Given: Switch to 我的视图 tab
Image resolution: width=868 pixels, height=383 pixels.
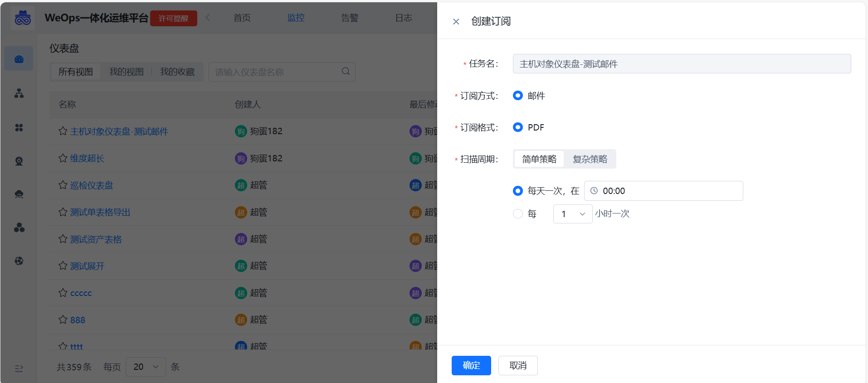Looking at the screenshot, I should [x=126, y=72].
